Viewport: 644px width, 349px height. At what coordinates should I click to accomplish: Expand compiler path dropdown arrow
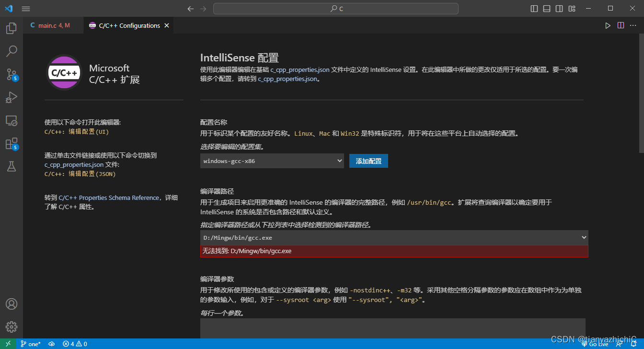point(584,238)
